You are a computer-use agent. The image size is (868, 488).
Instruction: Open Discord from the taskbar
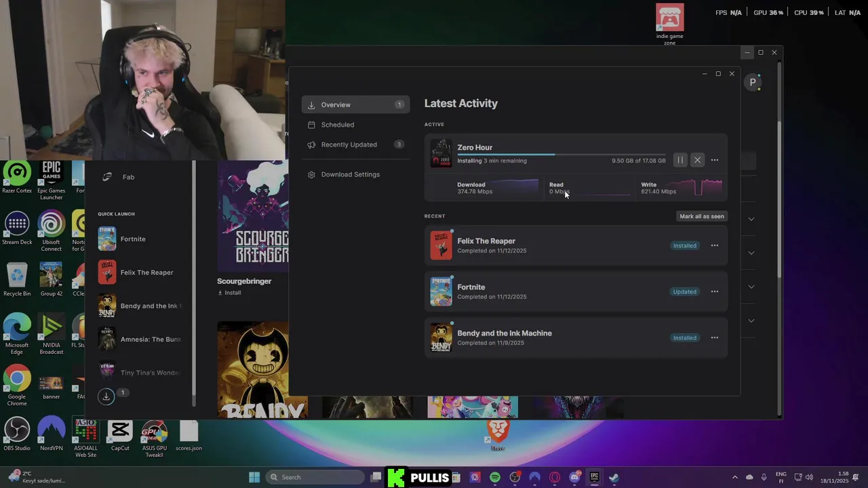tap(574, 477)
